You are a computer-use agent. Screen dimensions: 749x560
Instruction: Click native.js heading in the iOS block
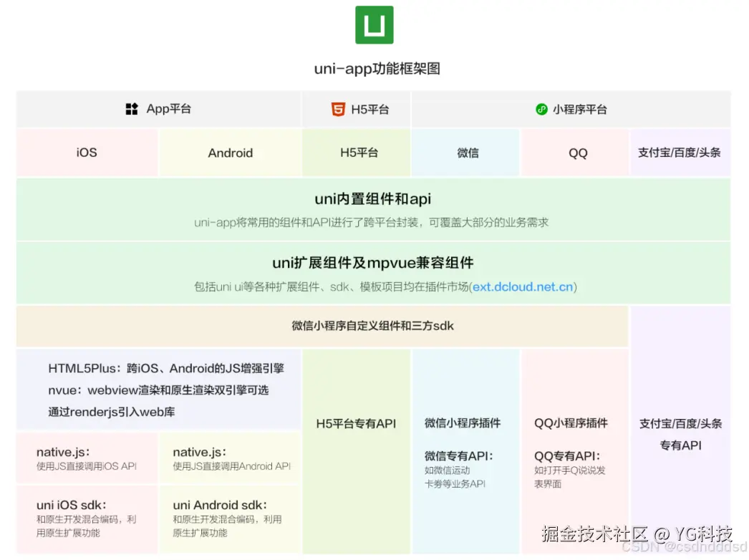[x=63, y=452]
